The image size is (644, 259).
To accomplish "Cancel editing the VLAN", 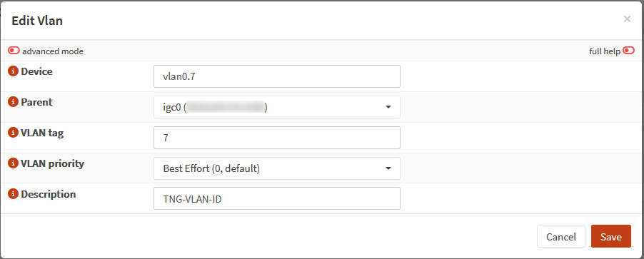I will pyautogui.click(x=561, y=236).
